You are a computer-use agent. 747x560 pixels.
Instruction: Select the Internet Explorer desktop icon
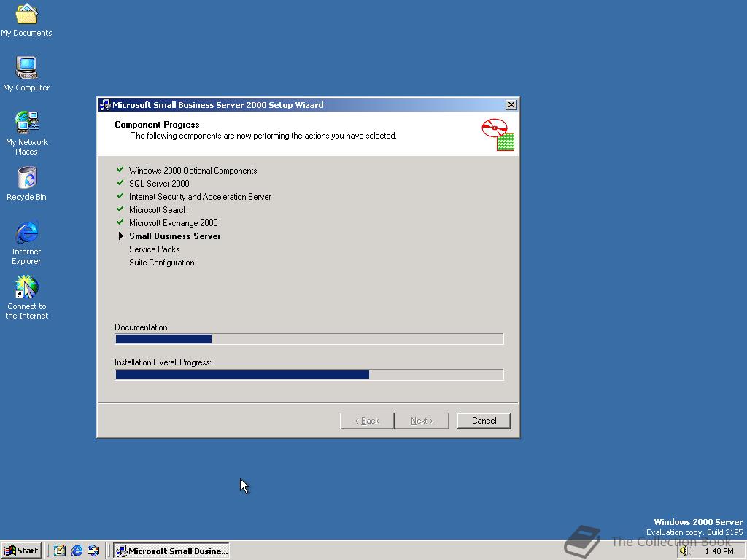pos(26,242)
